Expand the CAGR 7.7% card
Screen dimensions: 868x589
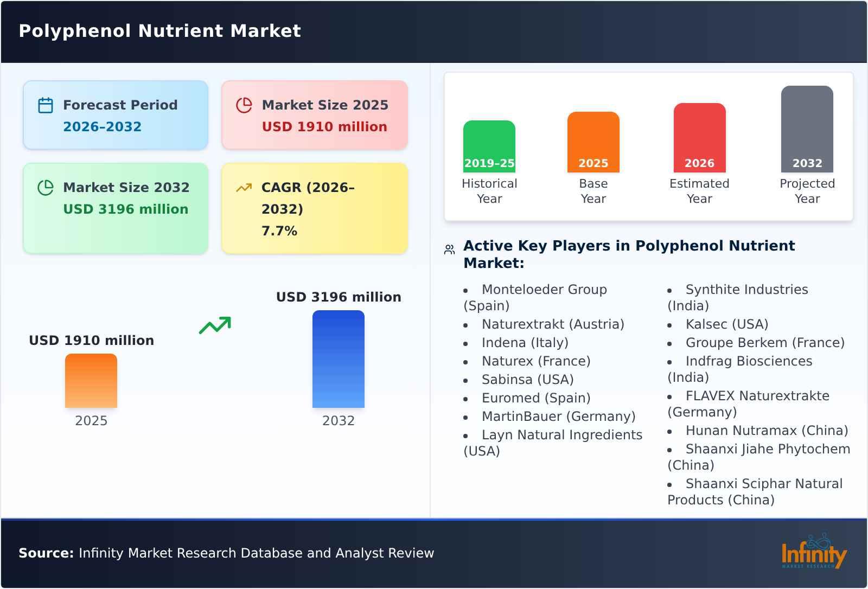(x=314, y=208)
